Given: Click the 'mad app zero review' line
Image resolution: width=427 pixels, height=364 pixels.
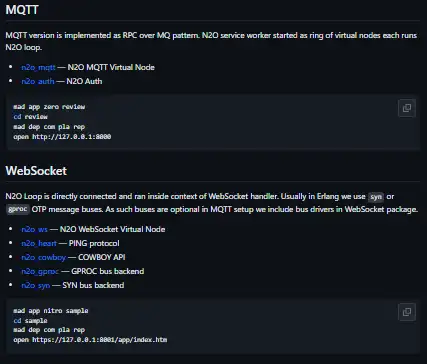Looking at the screenshot, I should pyautogui.click(x=49, y=107).
